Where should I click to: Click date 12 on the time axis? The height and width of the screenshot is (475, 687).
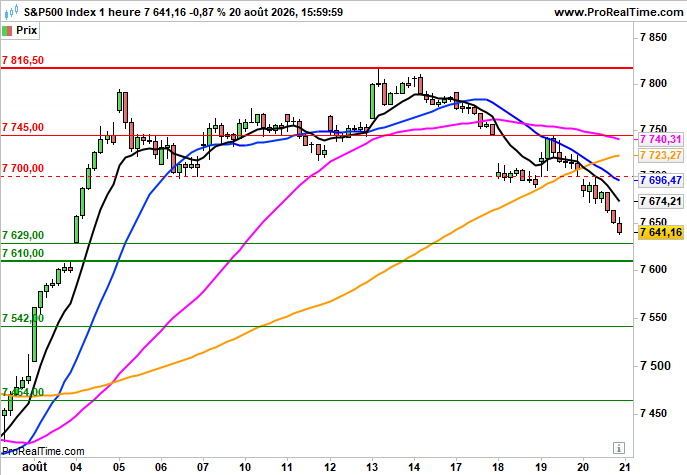click(x=330, y=467)
